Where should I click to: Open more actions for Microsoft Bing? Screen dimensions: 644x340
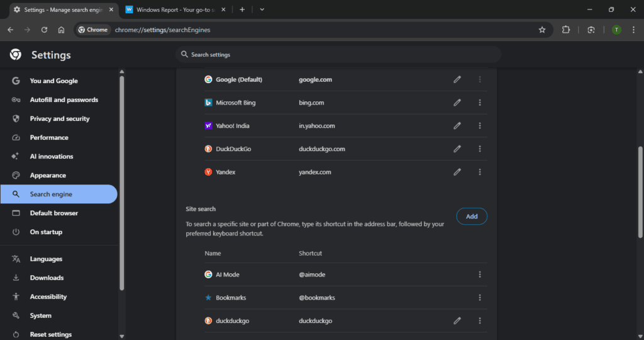480,103
